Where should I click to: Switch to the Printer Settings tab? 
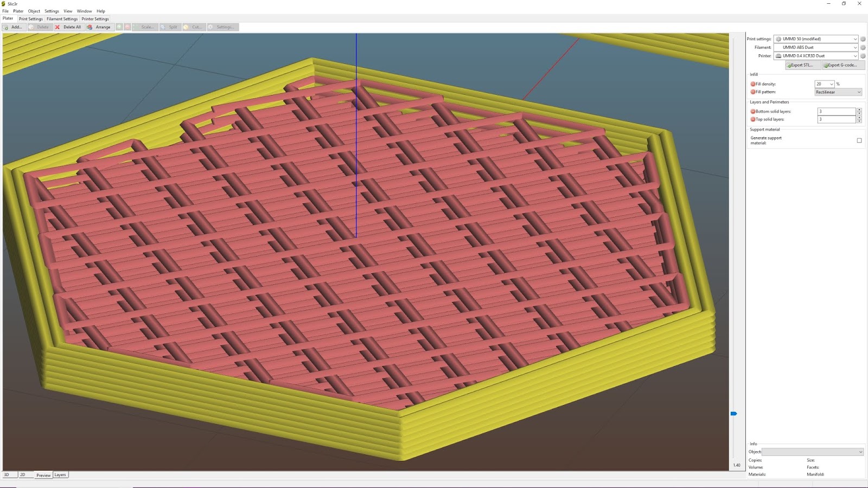click(95, 18)
